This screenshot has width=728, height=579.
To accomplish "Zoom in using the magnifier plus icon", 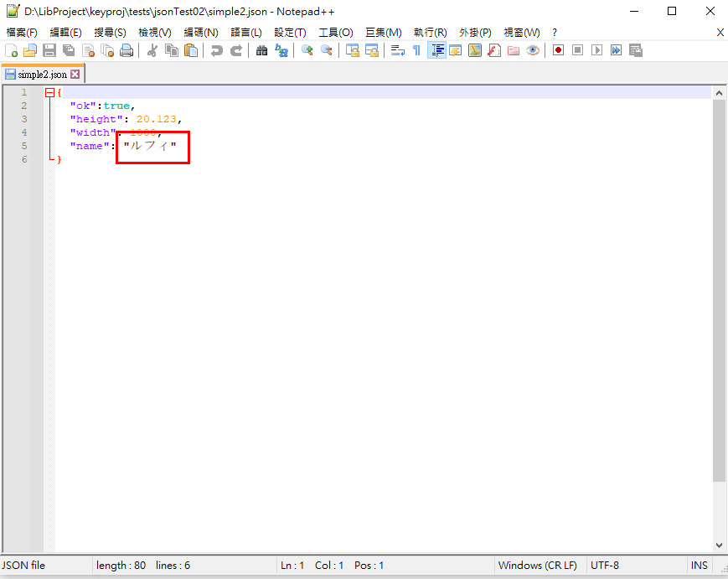I will (x=307, y=50).
